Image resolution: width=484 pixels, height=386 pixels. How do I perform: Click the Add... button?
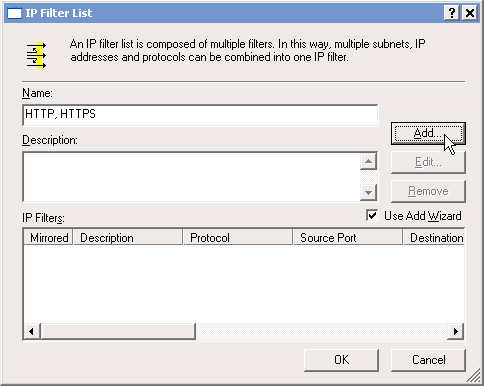click(428, 133)
